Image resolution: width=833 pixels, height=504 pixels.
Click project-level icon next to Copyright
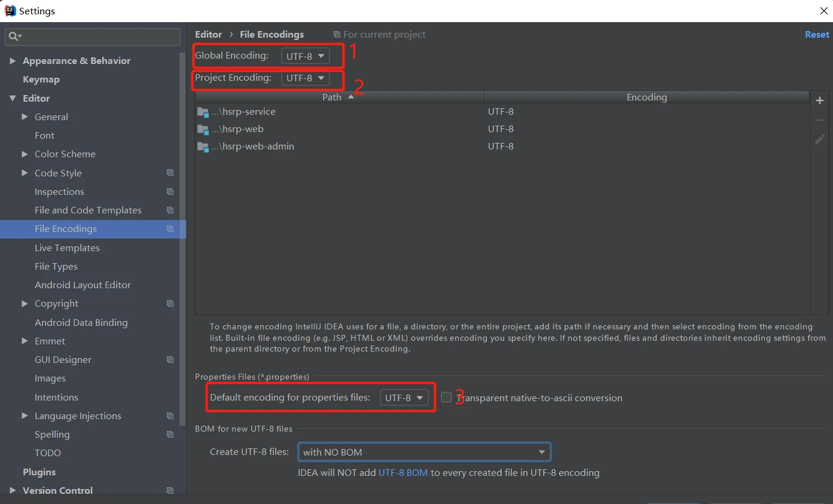pyautogui.click(x=170, y=303)
